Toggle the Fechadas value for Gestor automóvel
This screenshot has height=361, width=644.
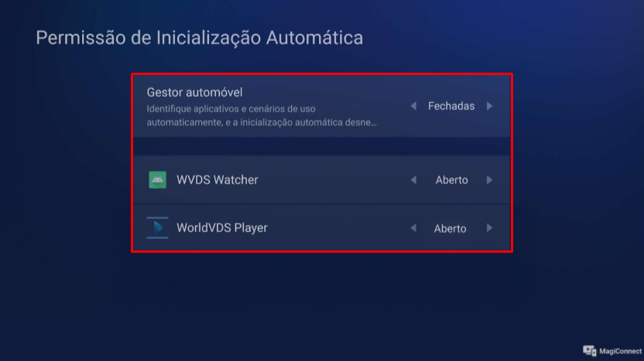pos(451,106)
